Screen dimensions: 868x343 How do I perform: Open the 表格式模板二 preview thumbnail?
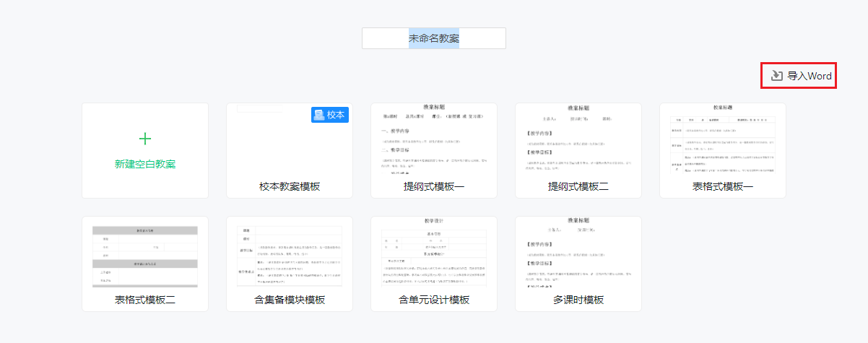tap(145, 253)
